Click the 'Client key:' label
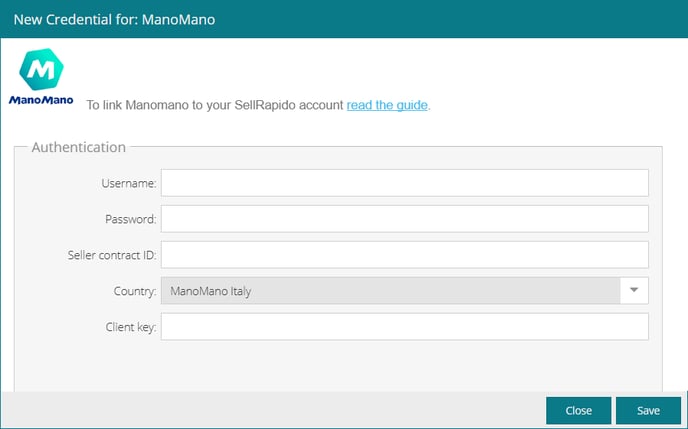Viewport: 688px width, 429px height. click(130, 327)
